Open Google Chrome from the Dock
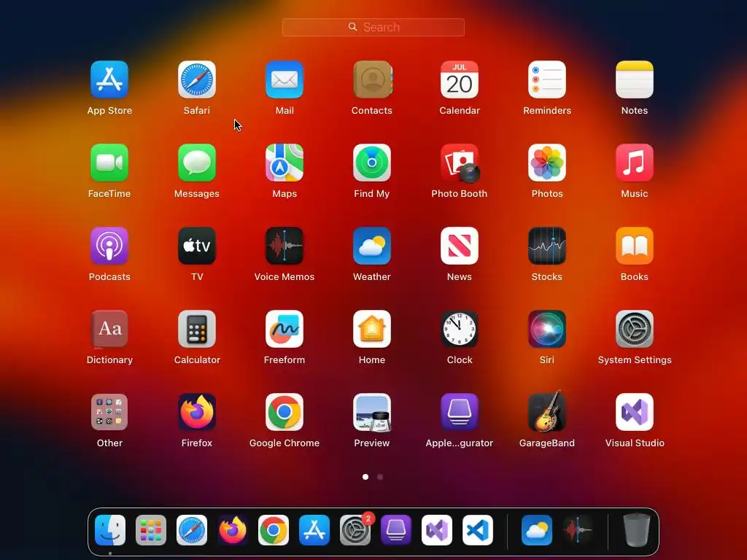The height and width of the screenshot is (560, 747). (274, 530)
